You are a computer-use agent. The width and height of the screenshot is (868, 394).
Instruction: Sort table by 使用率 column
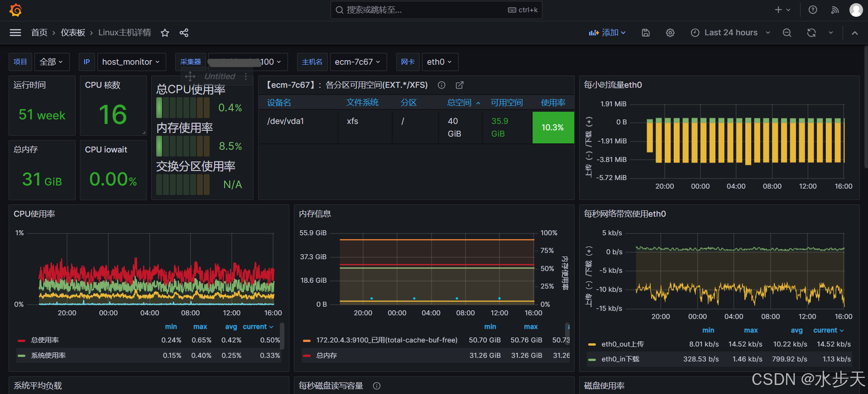(x=553, y=103)
